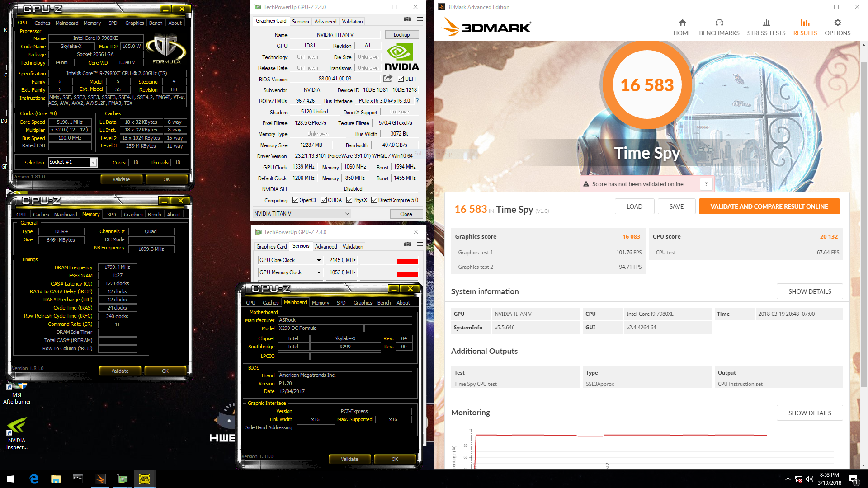The height and width of the screenshot is (488, 868).
Task: Show details for System information
Action: [x=810, y=291]
